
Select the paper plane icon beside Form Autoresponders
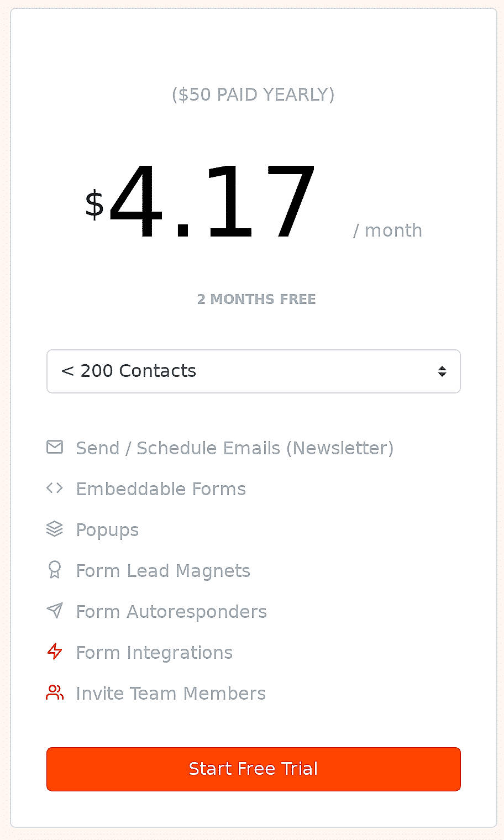(55, 611)
